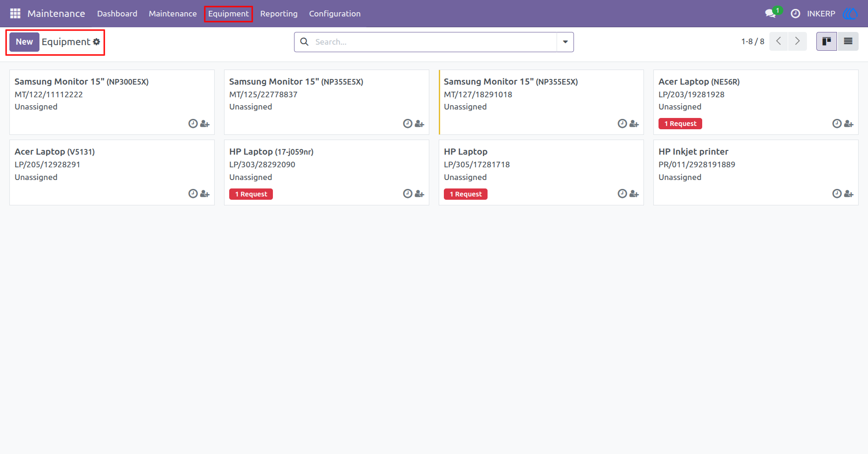Open the activities clock icon in navbar
The height and width of the screenshot is (454, 868).
click(x=795, y=14)
